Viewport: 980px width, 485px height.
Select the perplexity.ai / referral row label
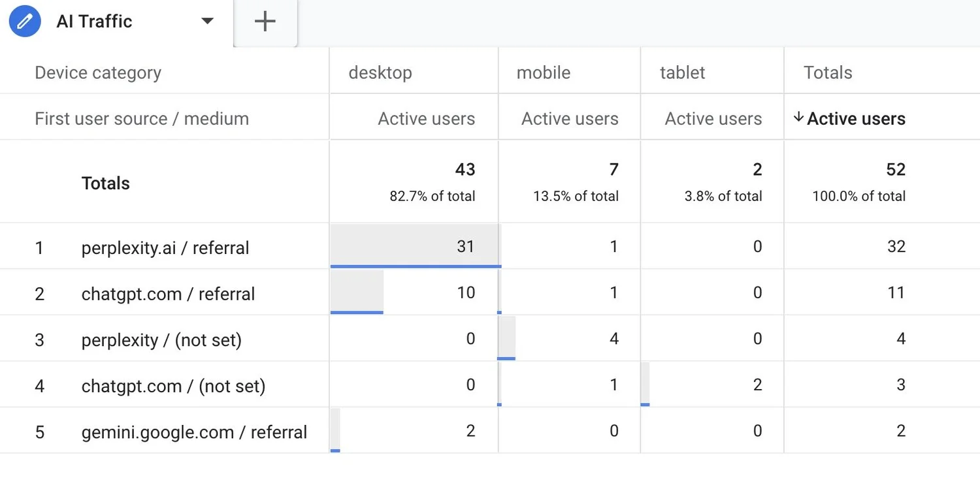165,247
